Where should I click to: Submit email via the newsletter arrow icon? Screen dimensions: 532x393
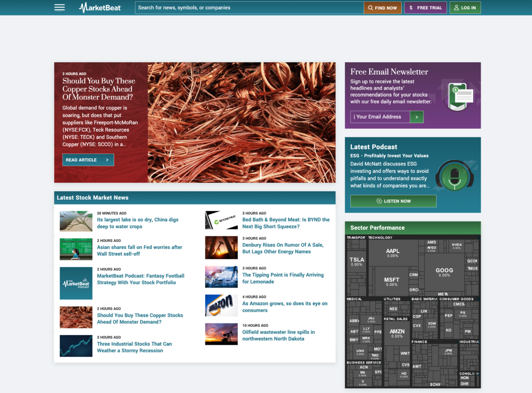tap(417, 117)
